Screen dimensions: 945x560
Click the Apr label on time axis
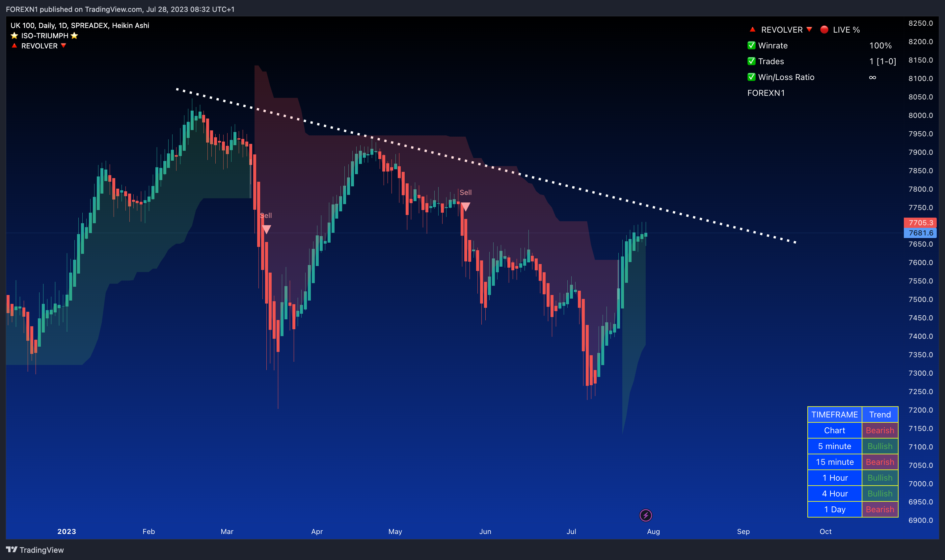click(x=317, y=531)
